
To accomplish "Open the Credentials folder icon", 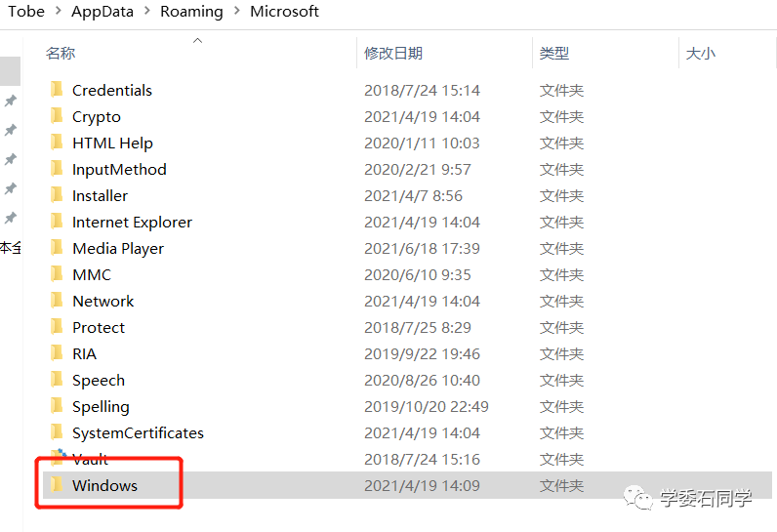I will click(57, 90).
